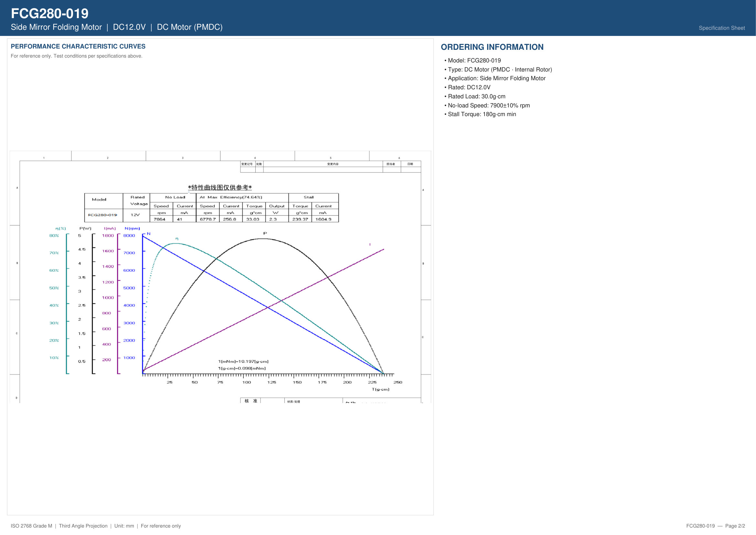Click the I(mA) axis label
Image resolution: width=756 pixels, height=535 pixels.
coord(110,229)
